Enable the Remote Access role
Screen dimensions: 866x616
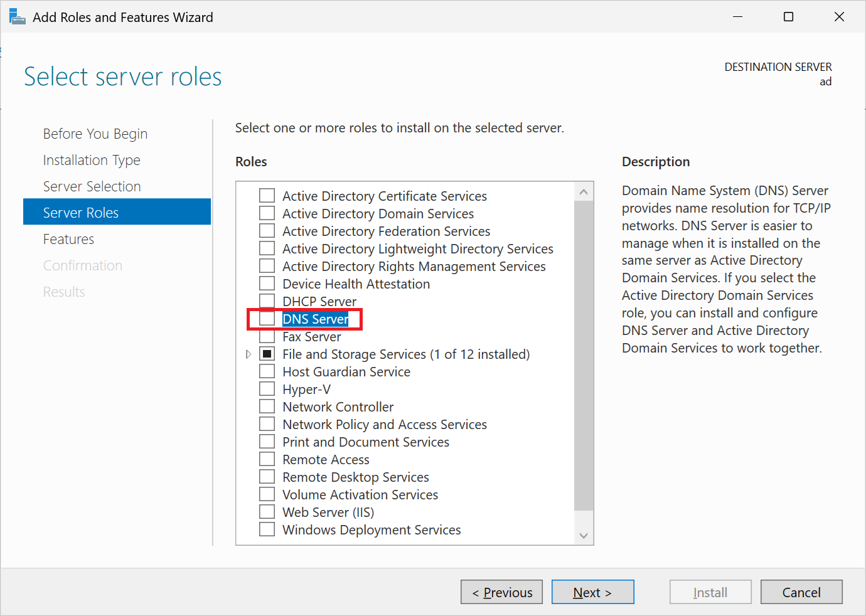tap(267, 459)
